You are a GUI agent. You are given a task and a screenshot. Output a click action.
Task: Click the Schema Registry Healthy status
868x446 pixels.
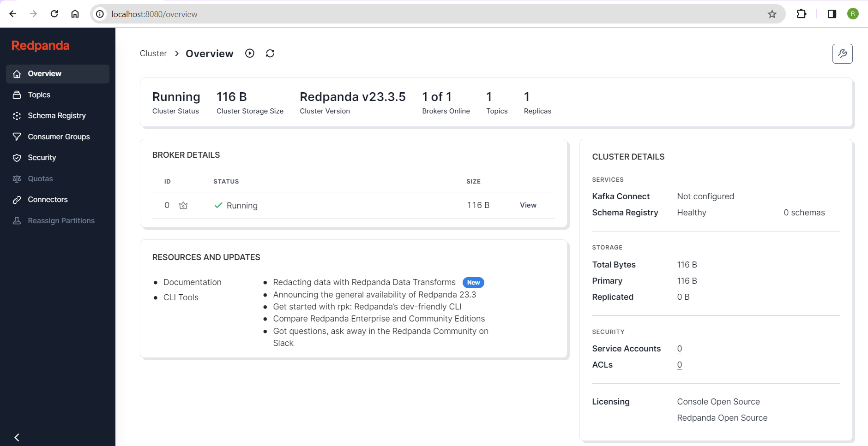point(692,213)
